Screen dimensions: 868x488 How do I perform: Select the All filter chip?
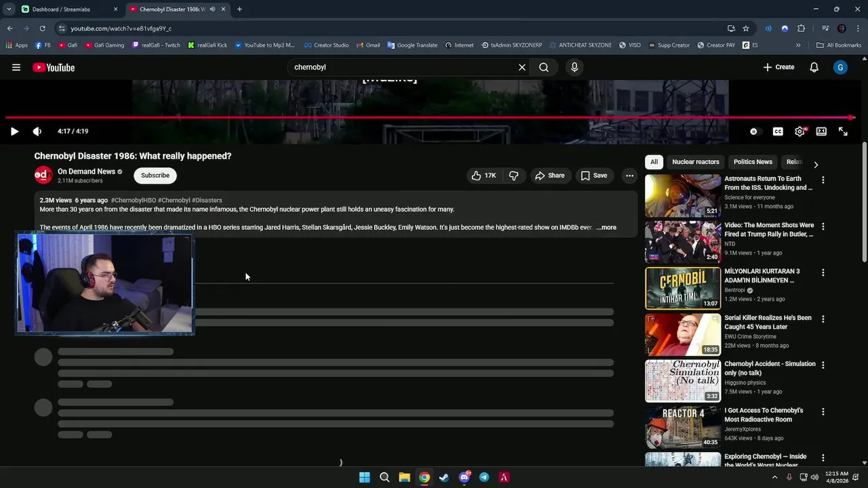(x=654, y=162)
